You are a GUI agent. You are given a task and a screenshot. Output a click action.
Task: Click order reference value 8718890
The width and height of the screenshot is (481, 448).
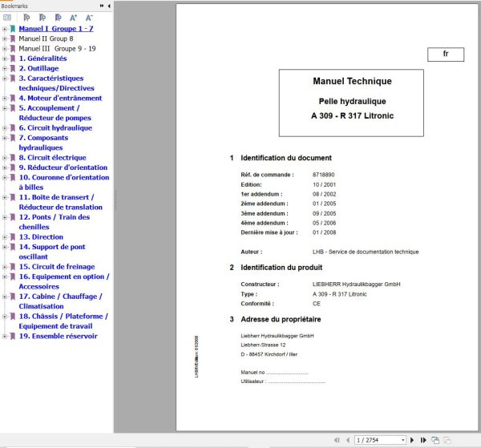323,175
